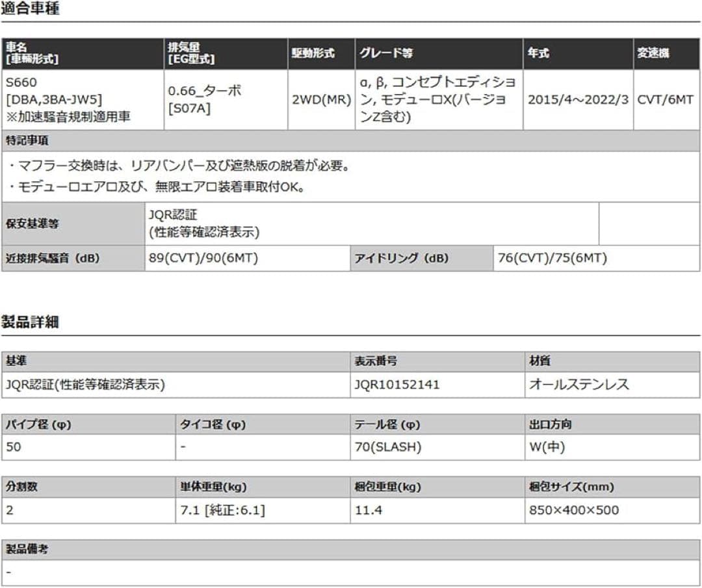Click the 梱包重量(kg) header
The width and height of the screenshot is (702, 588).
tap(437, 487)
